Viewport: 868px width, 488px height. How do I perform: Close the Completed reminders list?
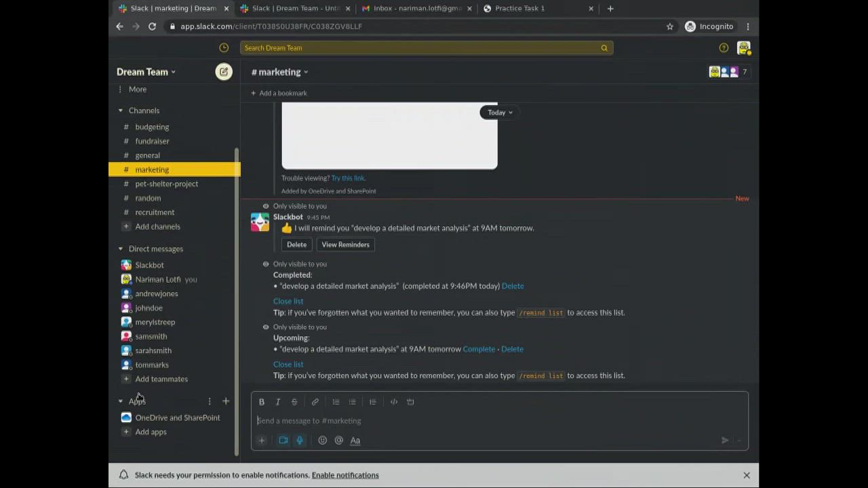click(288, 301)
